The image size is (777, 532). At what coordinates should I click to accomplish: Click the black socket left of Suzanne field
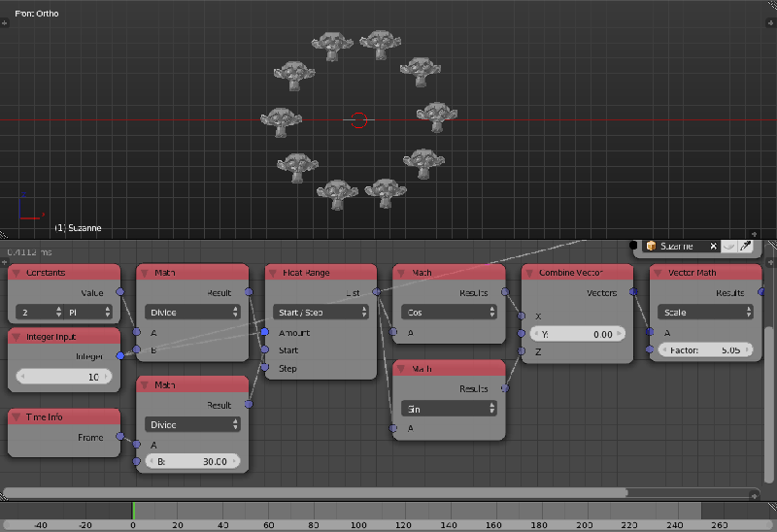pyautogui.click(x=633, y=245)
